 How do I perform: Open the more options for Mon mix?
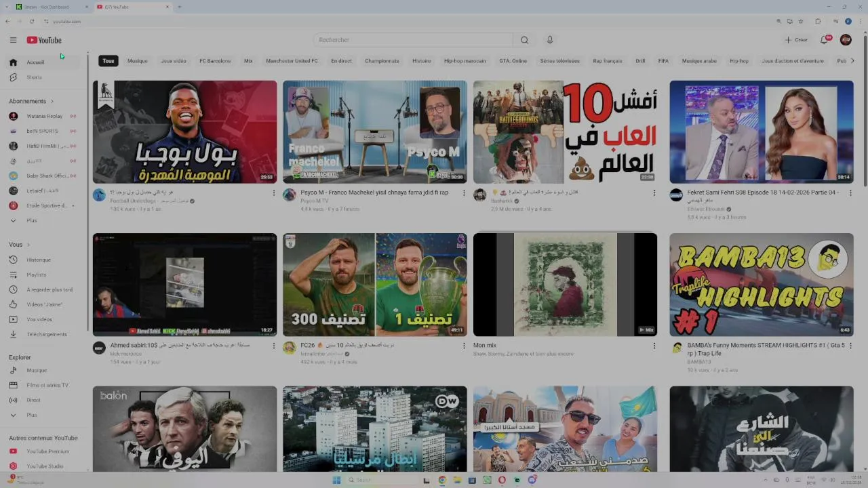tap(654, 346)
